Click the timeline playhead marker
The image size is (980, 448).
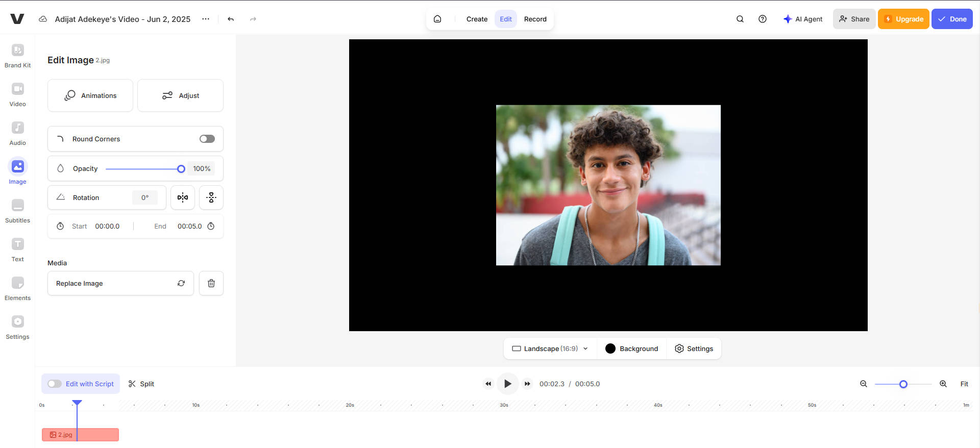pos(77,403)
